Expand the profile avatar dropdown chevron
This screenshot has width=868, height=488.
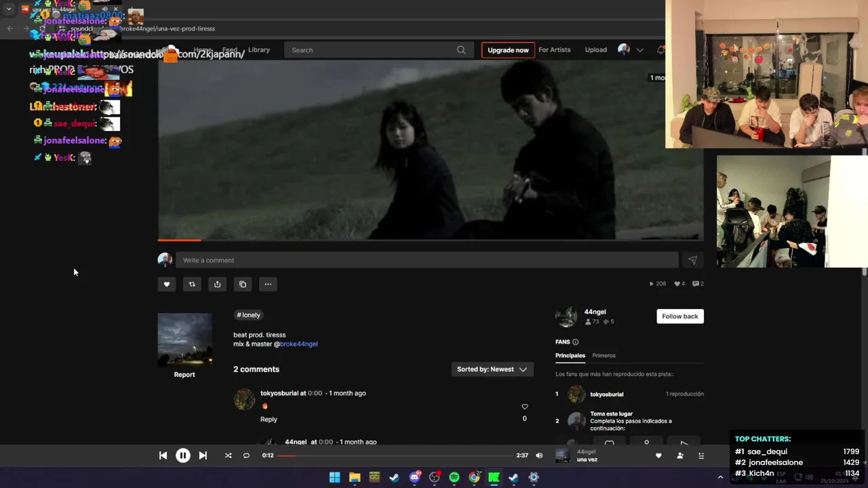(639, 50)
